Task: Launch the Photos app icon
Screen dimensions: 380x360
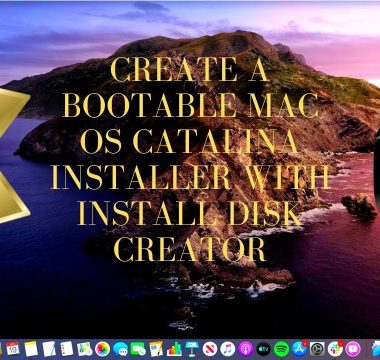Action: pos(102,349)
